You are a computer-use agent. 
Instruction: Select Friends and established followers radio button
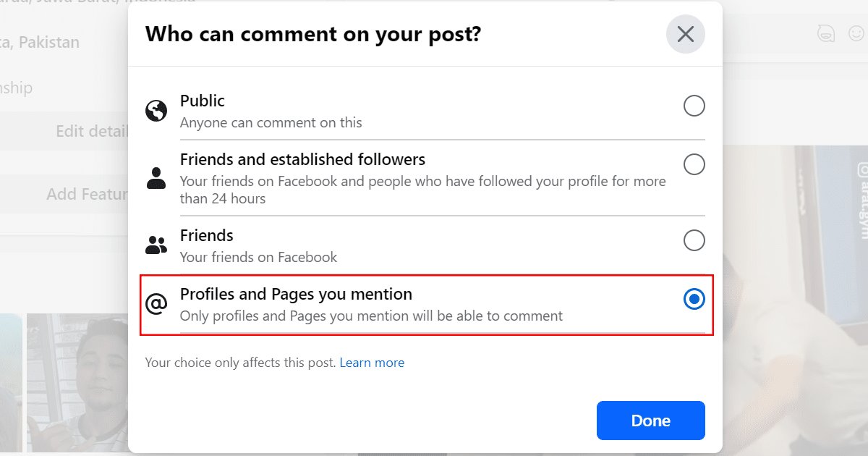[x=694, y=165]
